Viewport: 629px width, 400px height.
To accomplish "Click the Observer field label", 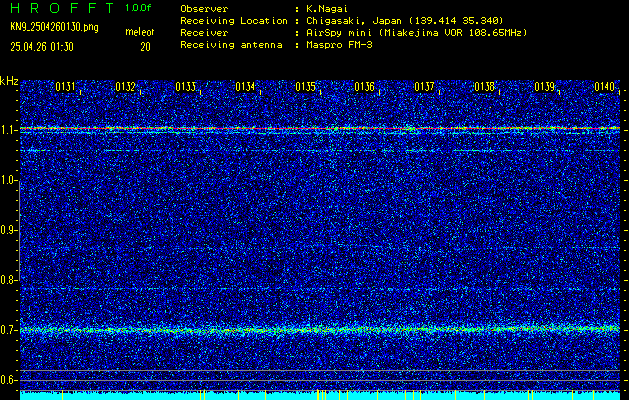I will coord(204,9).
